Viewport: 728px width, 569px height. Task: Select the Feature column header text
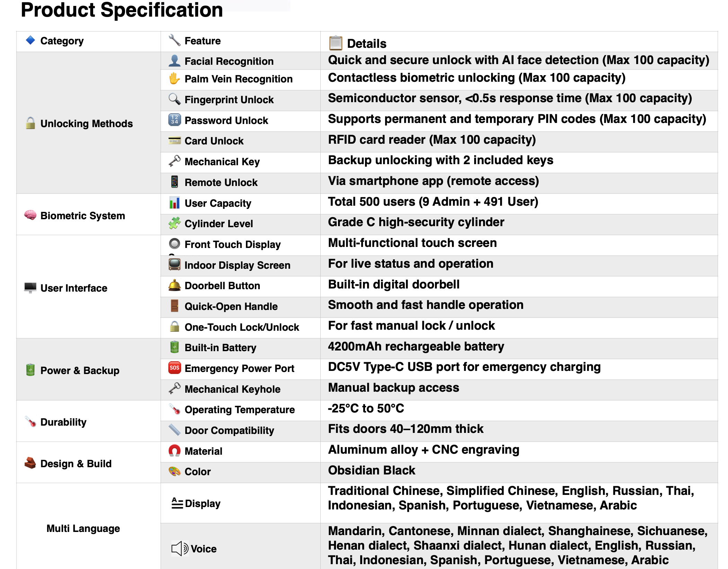(x=203, y=41)
